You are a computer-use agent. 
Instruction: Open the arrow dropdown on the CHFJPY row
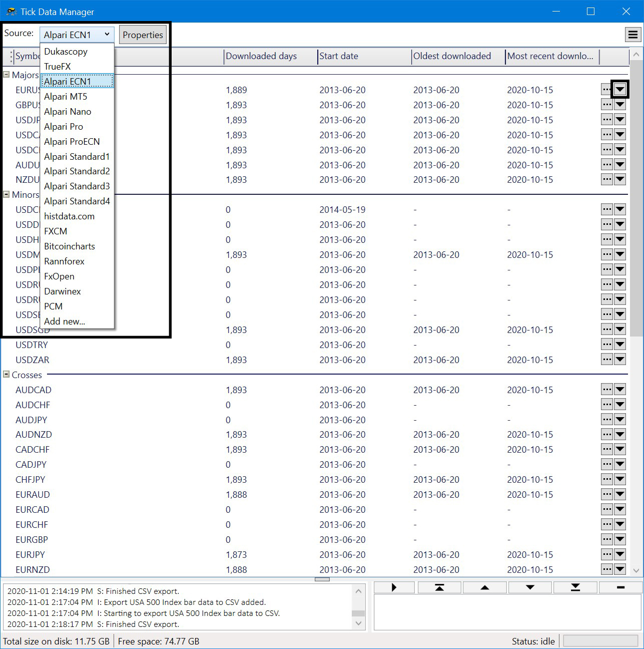620,480
